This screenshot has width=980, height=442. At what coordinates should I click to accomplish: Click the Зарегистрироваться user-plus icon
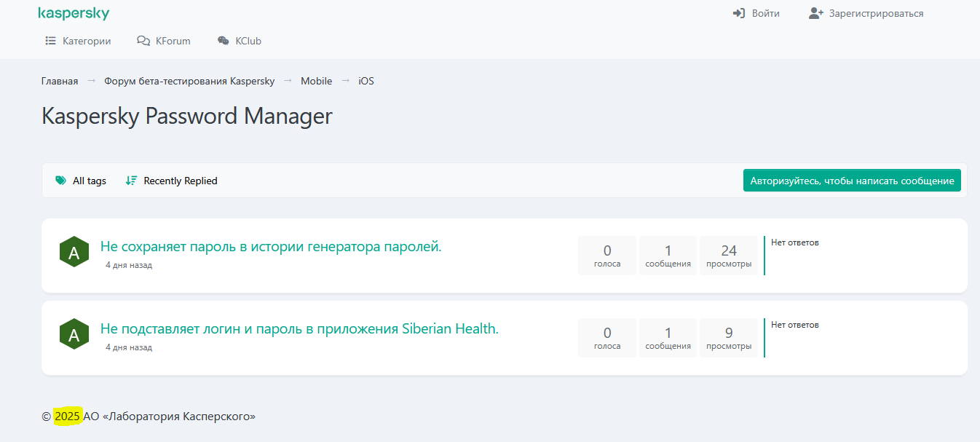point(816,14)
